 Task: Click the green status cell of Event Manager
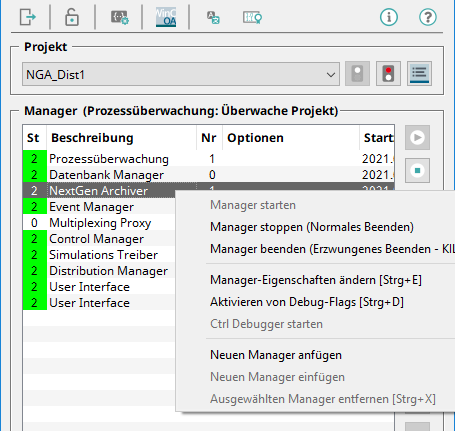35,207
